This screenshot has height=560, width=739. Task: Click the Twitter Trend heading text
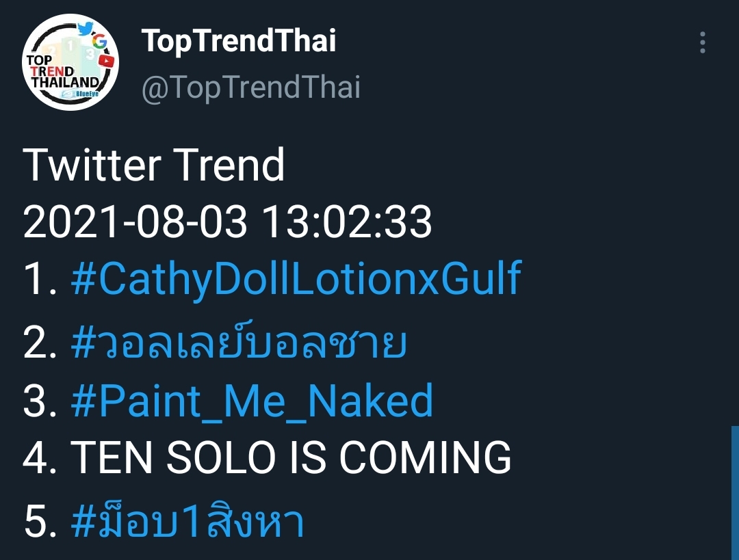[154, 165]
